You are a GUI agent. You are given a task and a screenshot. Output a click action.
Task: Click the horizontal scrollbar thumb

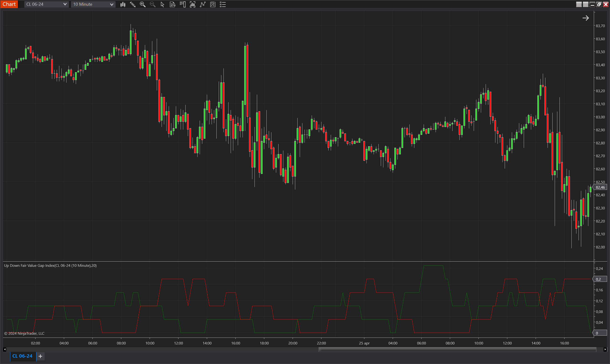coord(457,349)
